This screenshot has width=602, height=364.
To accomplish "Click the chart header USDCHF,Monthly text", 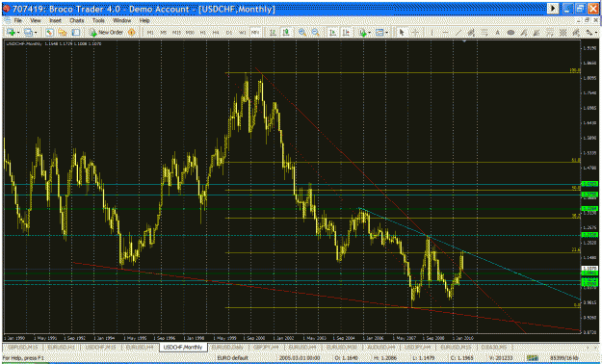I will (x=24, y=43).
